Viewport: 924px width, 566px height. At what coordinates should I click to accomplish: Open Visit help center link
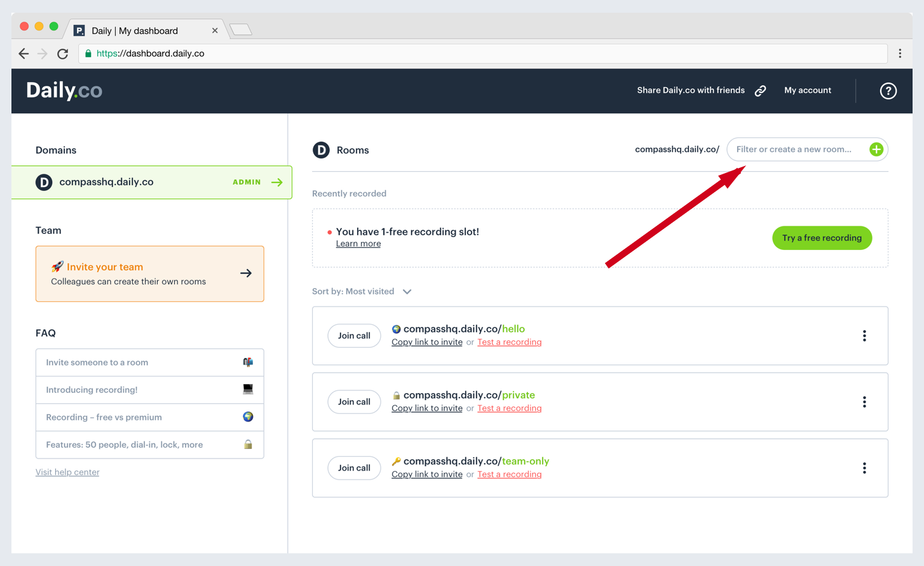tap(67, 472)
